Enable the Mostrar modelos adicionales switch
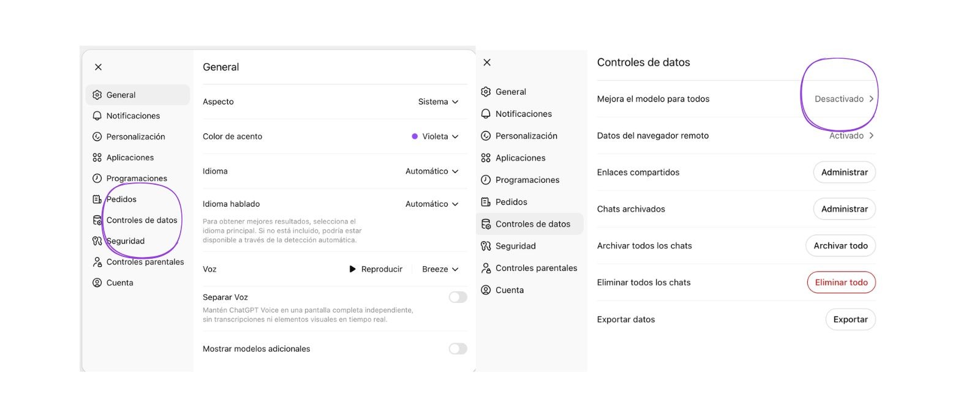980x413 pixels. pyautogui.click(x=458, y=349)
